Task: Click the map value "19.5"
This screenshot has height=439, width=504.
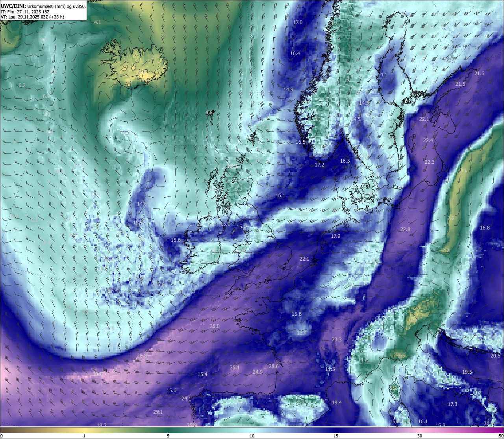Action: [x=467, y=372]
